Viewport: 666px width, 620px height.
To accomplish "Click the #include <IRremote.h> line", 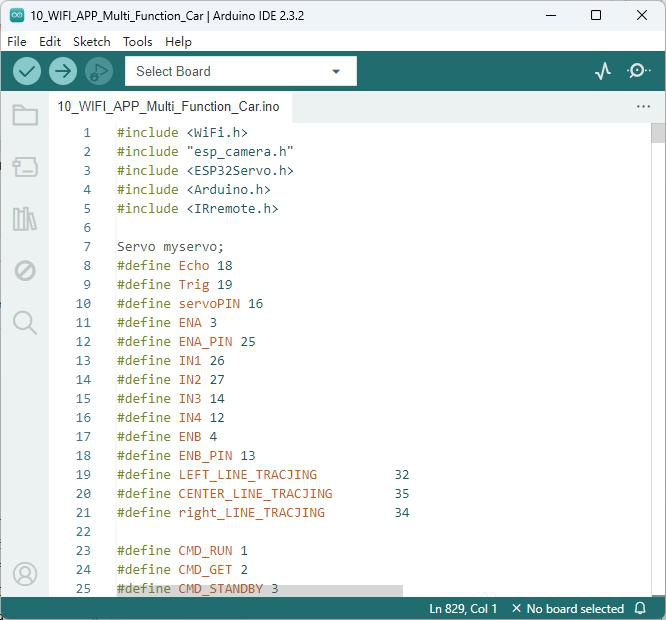I will (198, 209).
